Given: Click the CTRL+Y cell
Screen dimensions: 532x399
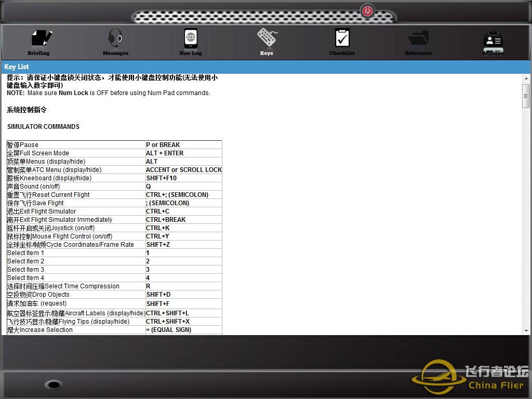Looking at the screenshot, I should (x=184, y=236).
